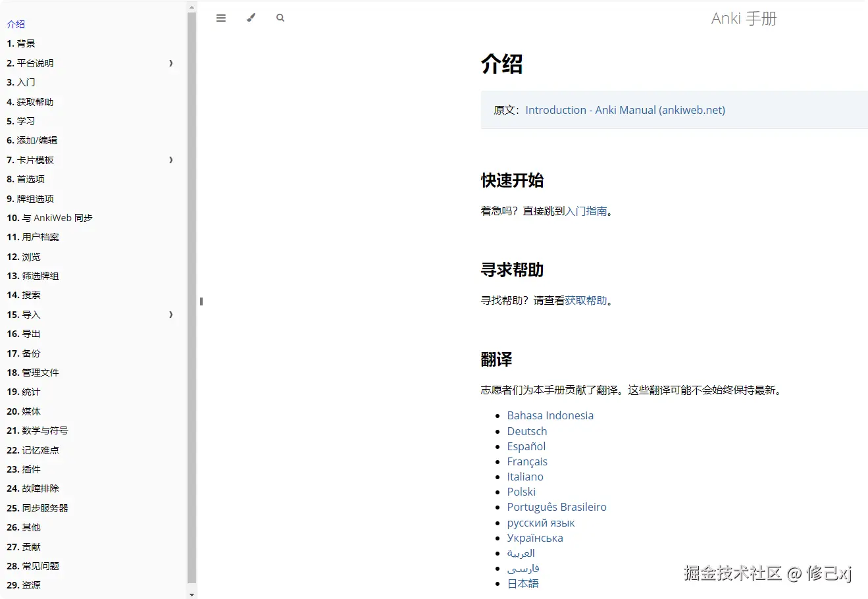
Task: Open chapter 15. 导入
Action: click(24, 315)
